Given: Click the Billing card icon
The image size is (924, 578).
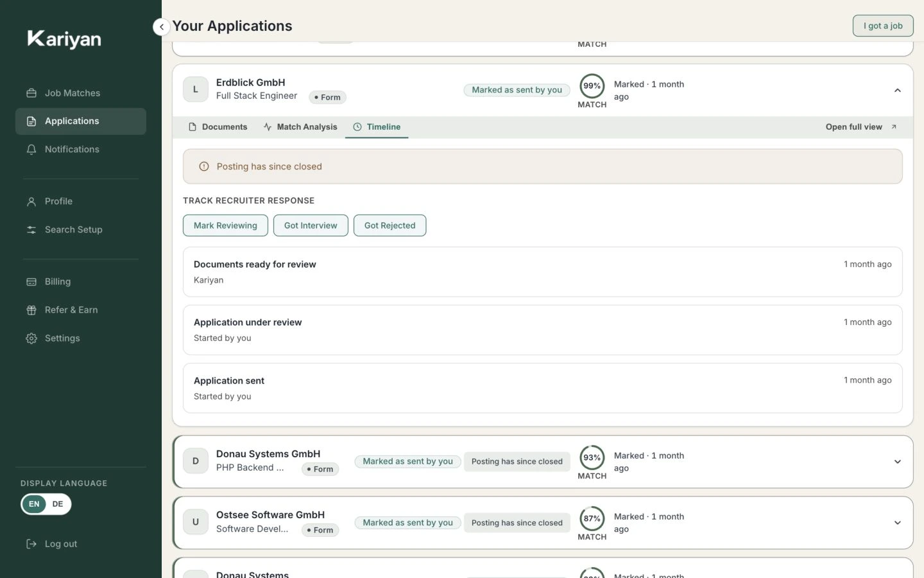Looking at the screenshot, I should click(x=31, y=282).
